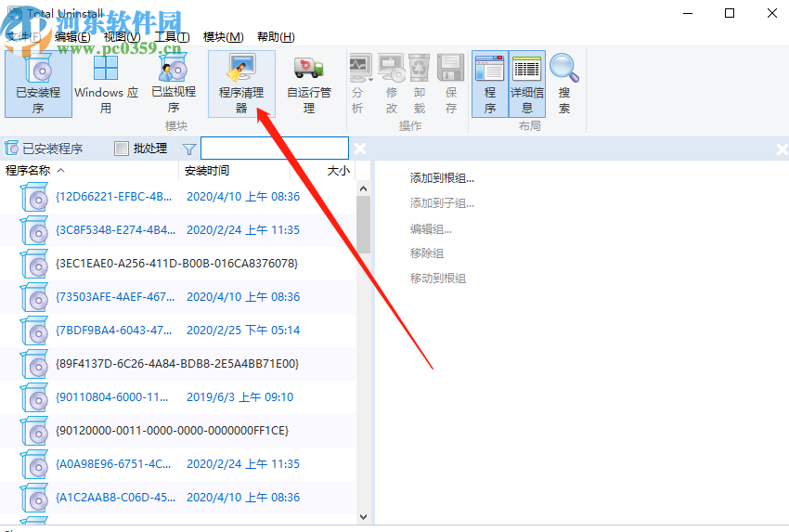Choose 添加到根组... context option
The height and width of the screenshot is (532, 789).
[442, 178]
